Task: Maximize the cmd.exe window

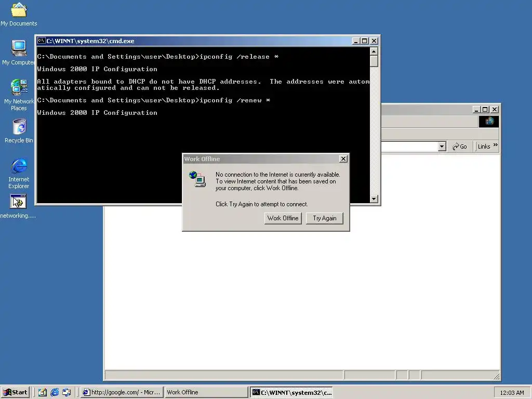Action: coord(364,41)
